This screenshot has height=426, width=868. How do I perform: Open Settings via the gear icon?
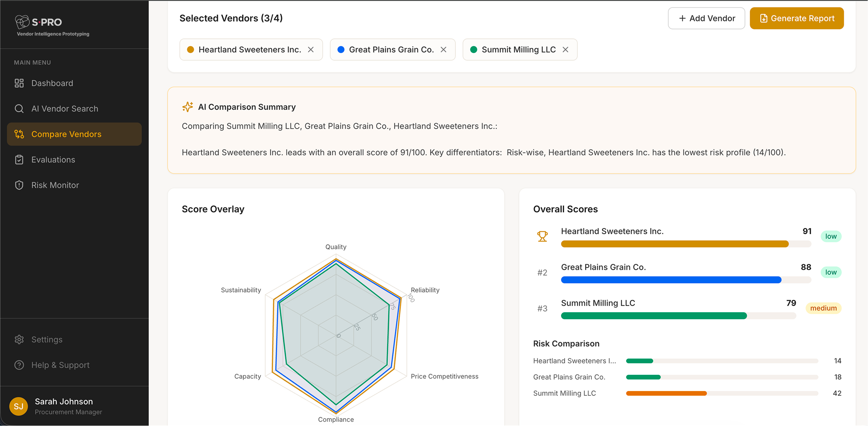click(19, 339)
